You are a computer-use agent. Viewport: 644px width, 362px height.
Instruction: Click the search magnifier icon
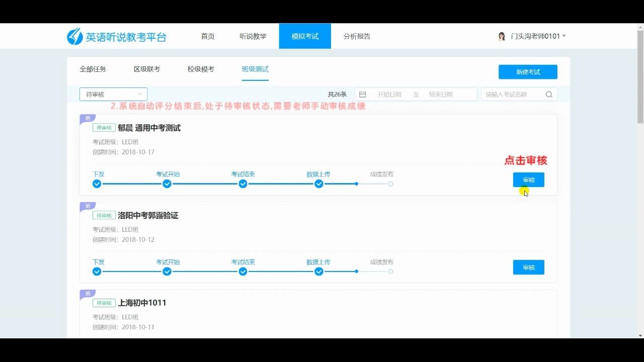tap(549, 95)
